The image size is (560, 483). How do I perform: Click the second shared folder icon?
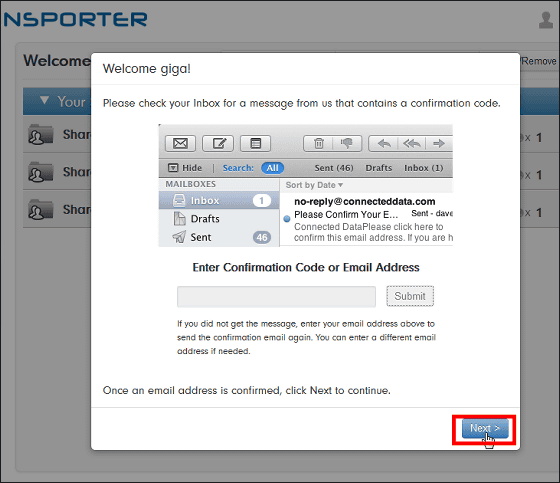[40, 172]
